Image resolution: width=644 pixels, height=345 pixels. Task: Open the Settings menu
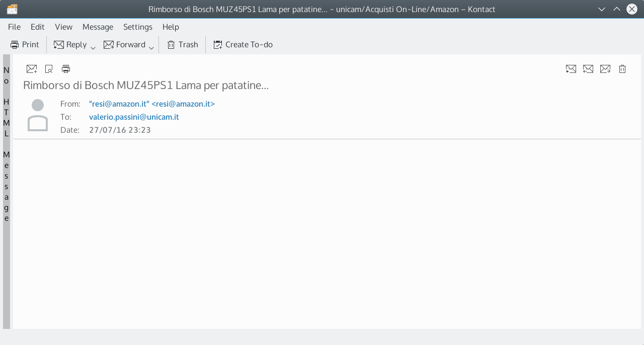(137, 27)
